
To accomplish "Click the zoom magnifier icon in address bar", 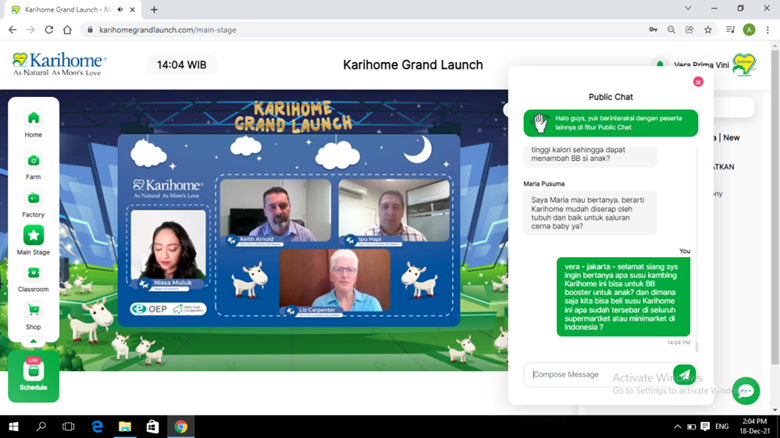I will click(671, 30).
